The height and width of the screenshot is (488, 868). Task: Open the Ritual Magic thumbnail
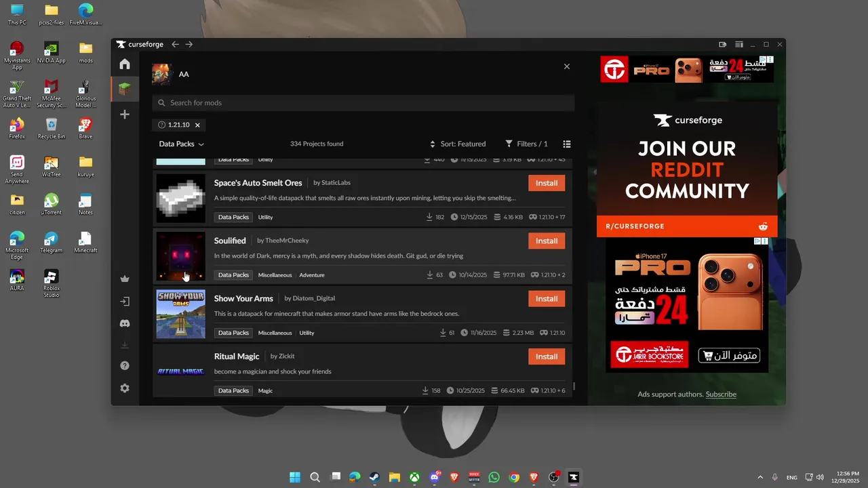(x=180, y=371)
